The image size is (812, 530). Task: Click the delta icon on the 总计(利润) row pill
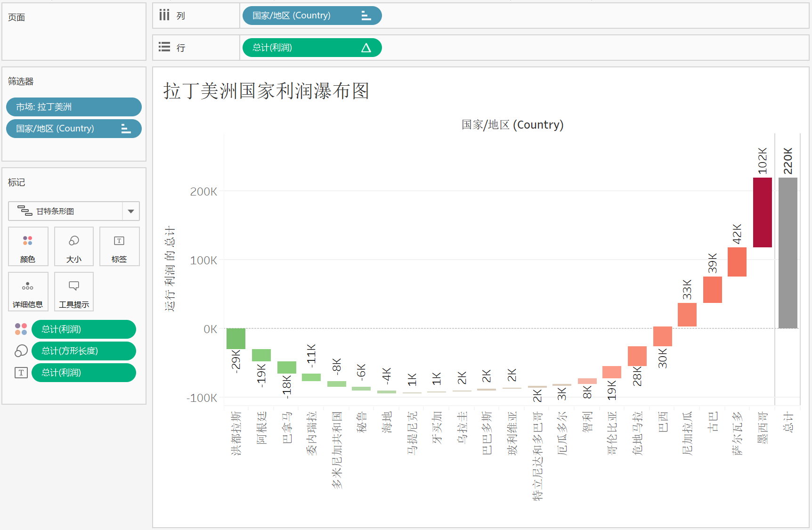(368, 48)
